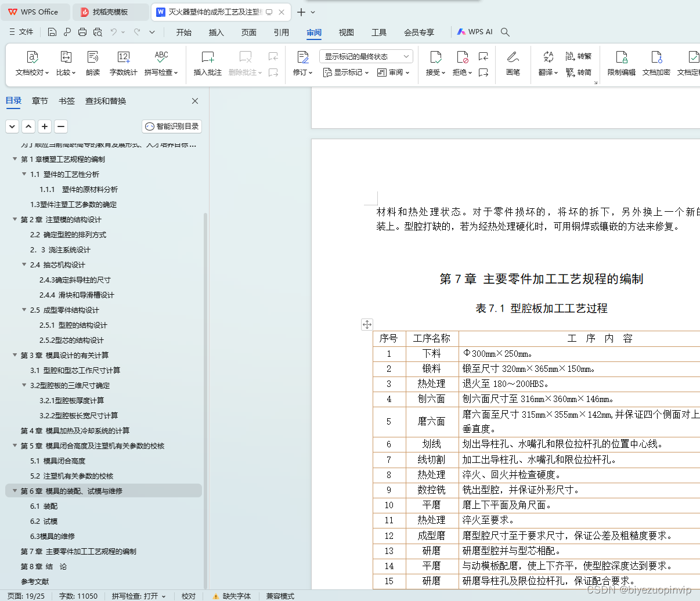Switch to the 视图 ribbon tab

tap(347, 32)
